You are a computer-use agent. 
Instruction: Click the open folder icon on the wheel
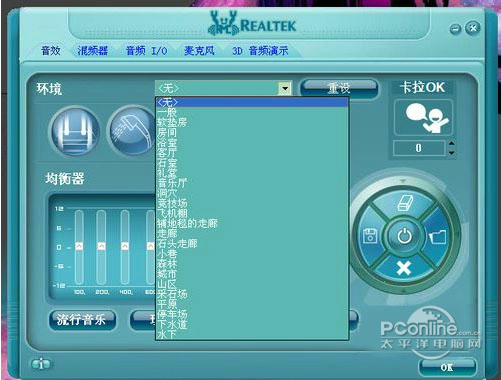[x=438, y=237]
